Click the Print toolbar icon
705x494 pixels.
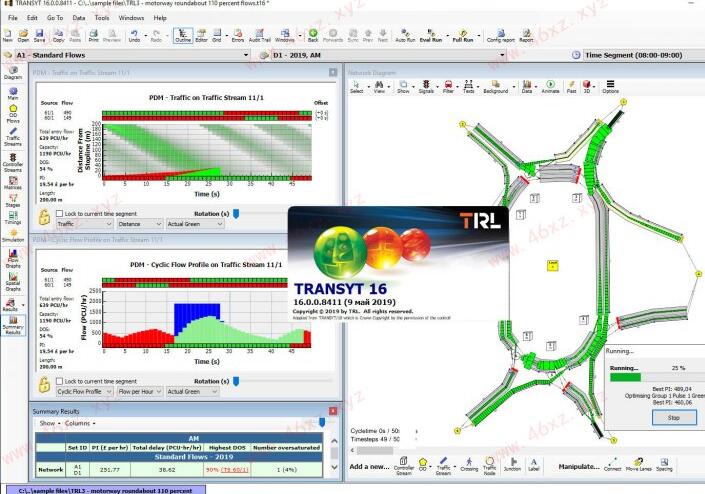94,36
